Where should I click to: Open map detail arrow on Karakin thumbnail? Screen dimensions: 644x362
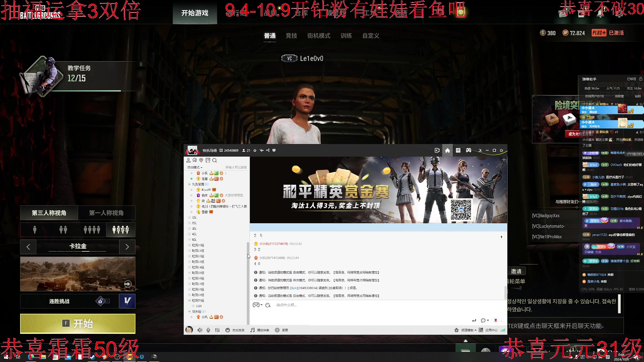[x=128, y=284]
